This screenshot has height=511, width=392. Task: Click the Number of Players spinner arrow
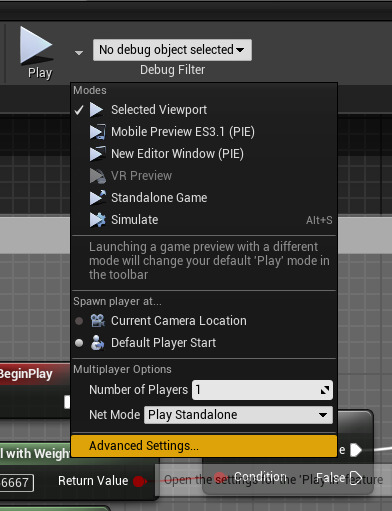[325, 390]
